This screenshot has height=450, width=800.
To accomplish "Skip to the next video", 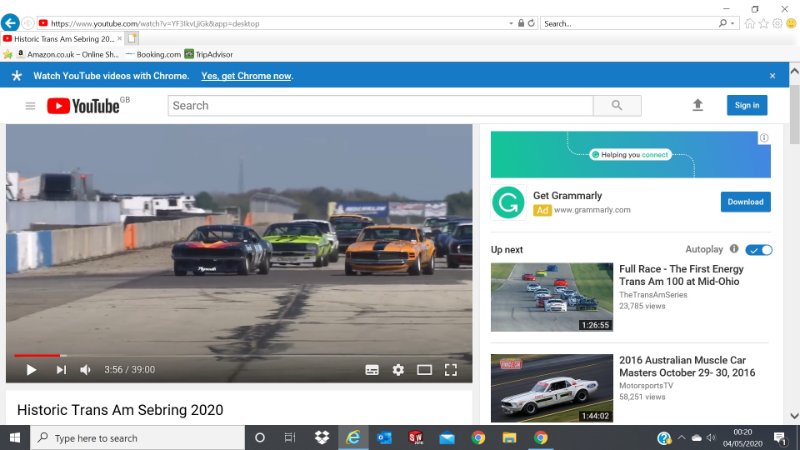I will point(61,370).
